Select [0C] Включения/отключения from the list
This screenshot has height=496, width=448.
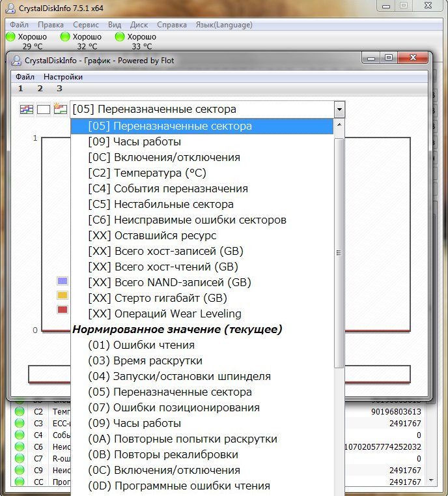[203, 157]
